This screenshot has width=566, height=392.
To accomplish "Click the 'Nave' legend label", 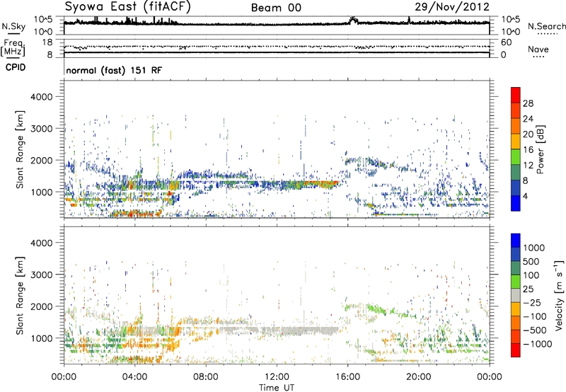I will point(538,50).
